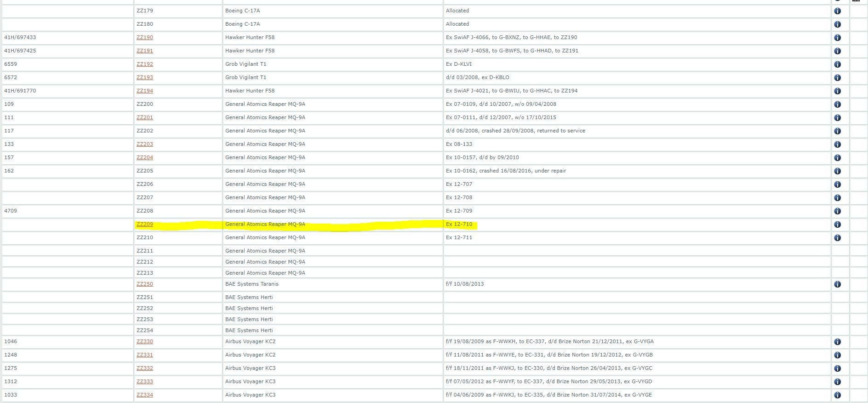This screenshot has height=403, width=868.
Task: Click the ZZ204 link
Action: click(x=145, y=157)
